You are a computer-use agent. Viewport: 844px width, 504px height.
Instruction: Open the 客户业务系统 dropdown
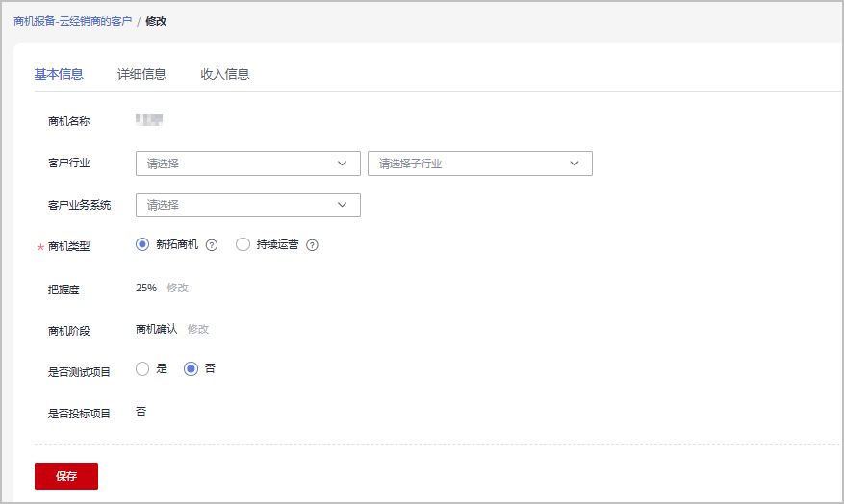coord(248,205)
